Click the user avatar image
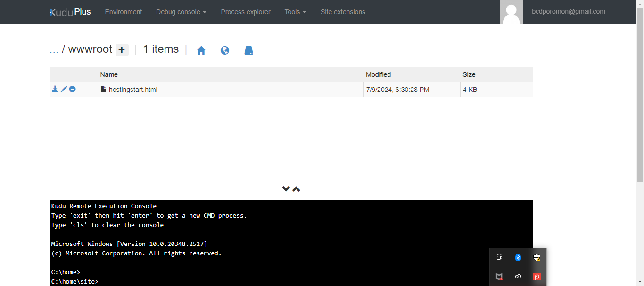The width and height of the screenshot is (644, 286). click(511, 12)
